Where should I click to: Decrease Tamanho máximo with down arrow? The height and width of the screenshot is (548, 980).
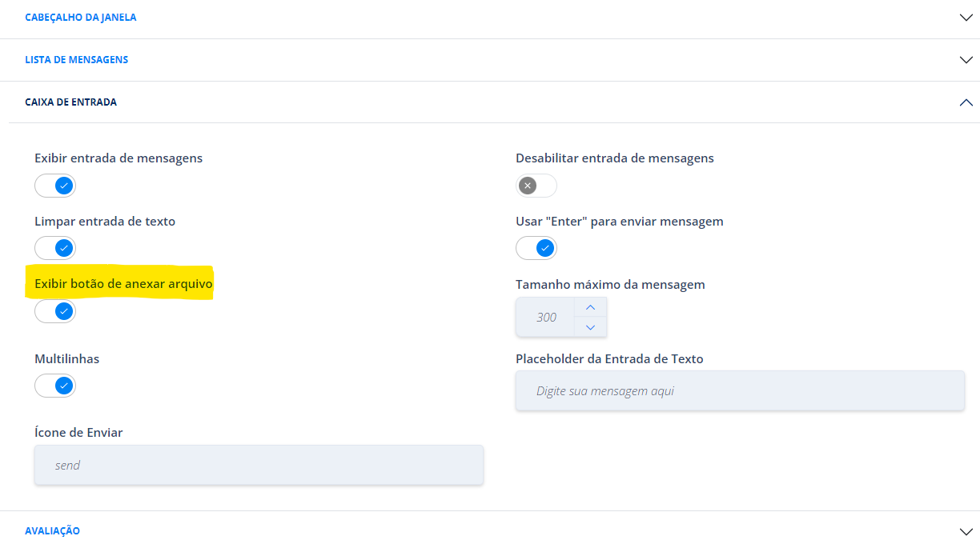point(590,327)
